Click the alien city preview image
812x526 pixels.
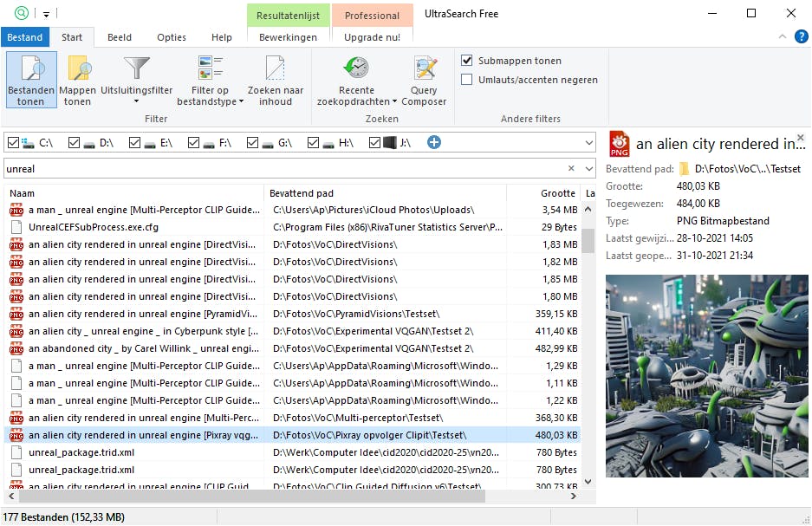[x=706, y=375]
